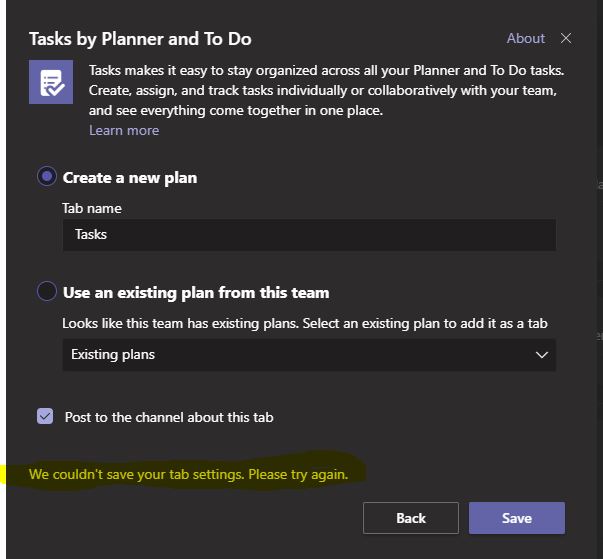603x559 pixels.
Task: Open the Existing plans dropdown
Action: (309, 355)
